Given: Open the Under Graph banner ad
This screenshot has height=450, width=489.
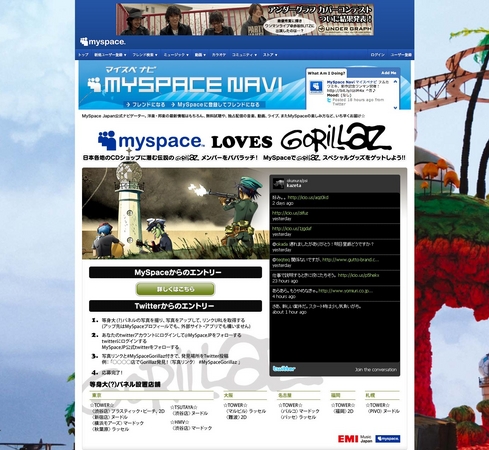Looking at the screenshot, I should (245, 19).
